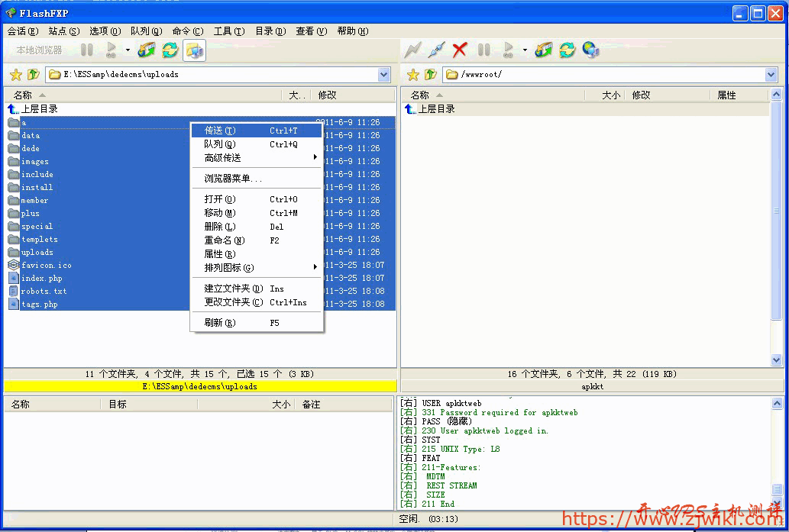Click the folder-compare icon on the local toolbar
789x532 pixels.
click(x=145, y=50)
